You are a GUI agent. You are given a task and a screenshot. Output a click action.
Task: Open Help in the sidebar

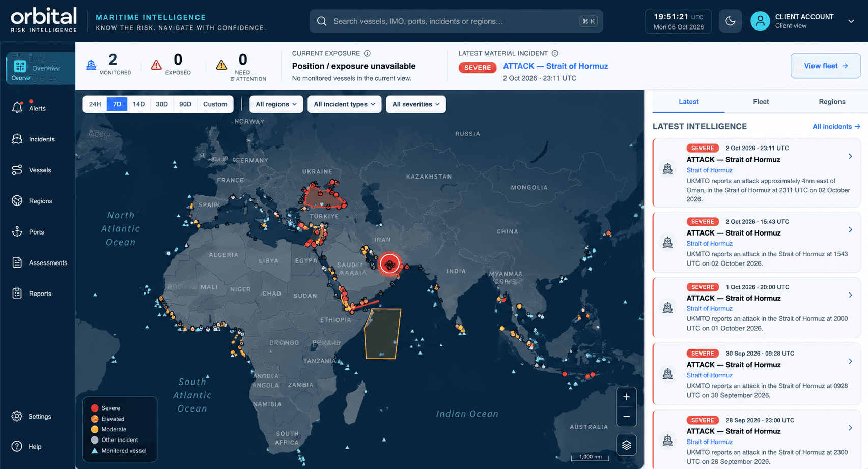point(26,446)
